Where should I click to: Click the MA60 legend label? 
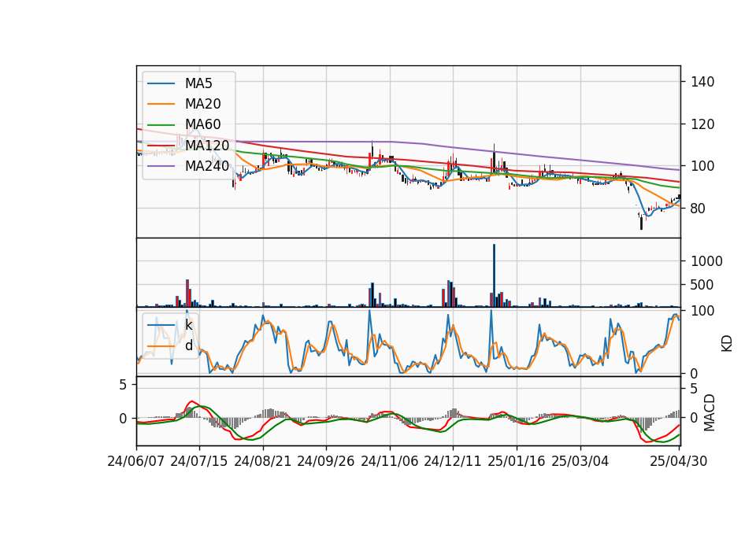pyautogui.click(x=202, y=125)
